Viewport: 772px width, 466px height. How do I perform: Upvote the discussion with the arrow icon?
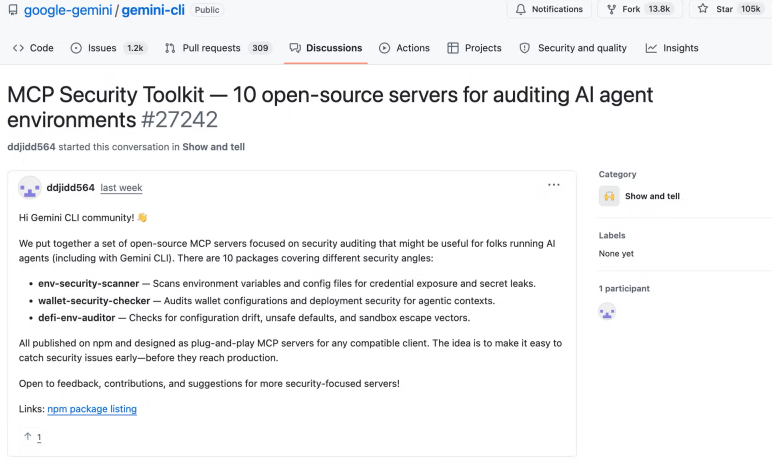tap(28, 436)
